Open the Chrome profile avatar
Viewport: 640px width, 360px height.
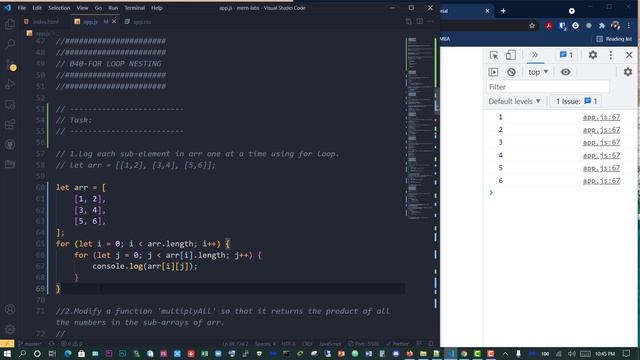[616, 26]
